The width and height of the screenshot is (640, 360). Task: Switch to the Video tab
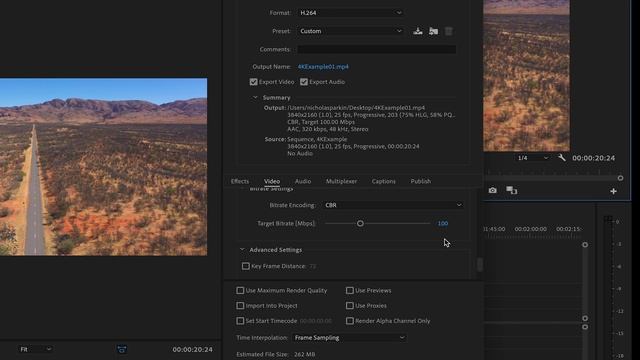click(272, 181)
